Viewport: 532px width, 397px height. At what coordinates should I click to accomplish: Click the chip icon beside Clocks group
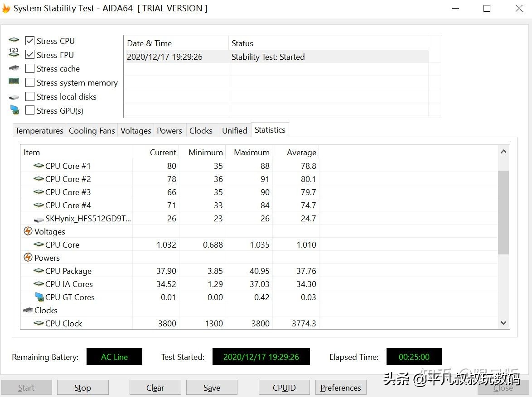[x=28, y=310]
